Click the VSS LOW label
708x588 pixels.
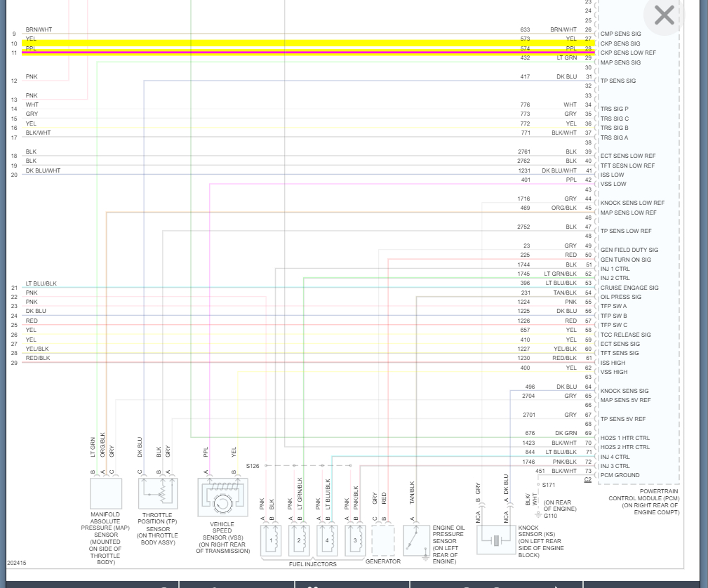[613, 184]
